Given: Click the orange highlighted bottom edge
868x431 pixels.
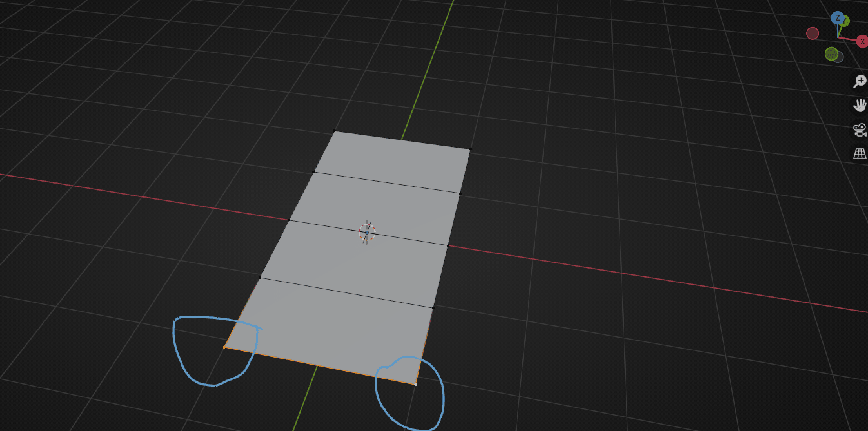Looking at the screenshot, I should (x=319, y=366).
